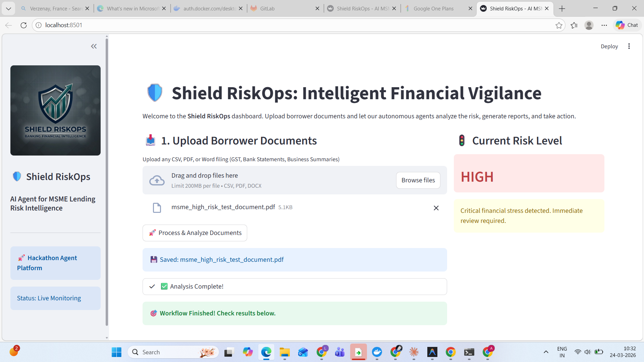Open browser profile avatar
The width and height of the screenshot is (644, 362).
(589, 25)
